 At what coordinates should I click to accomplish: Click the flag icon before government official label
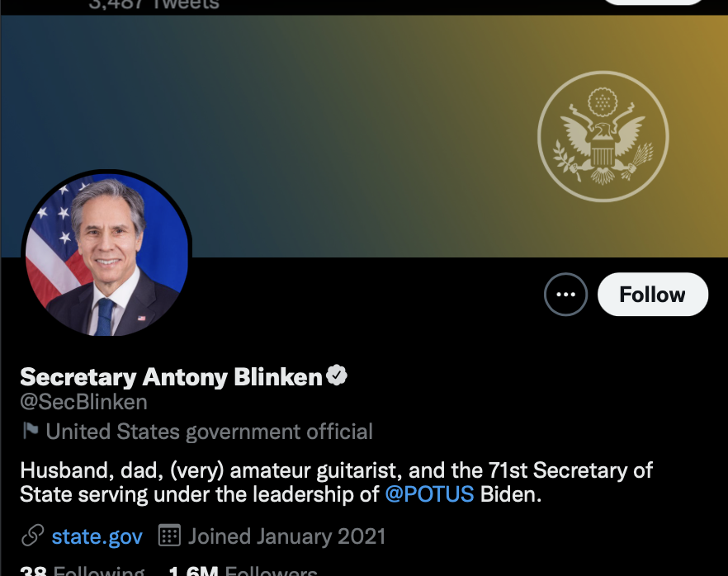coord(31,431)
